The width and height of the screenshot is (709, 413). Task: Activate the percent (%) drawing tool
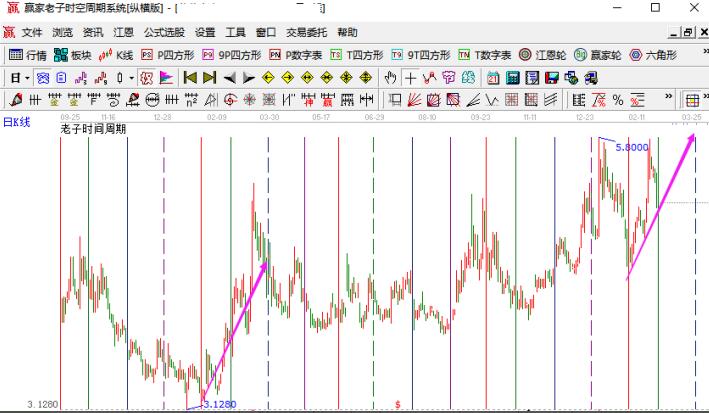619,99
